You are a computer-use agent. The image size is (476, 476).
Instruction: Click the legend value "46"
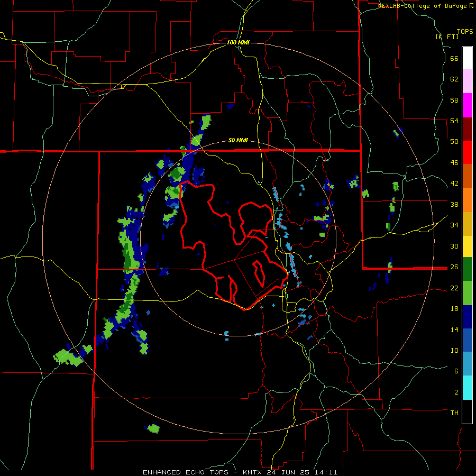[454, 162]
